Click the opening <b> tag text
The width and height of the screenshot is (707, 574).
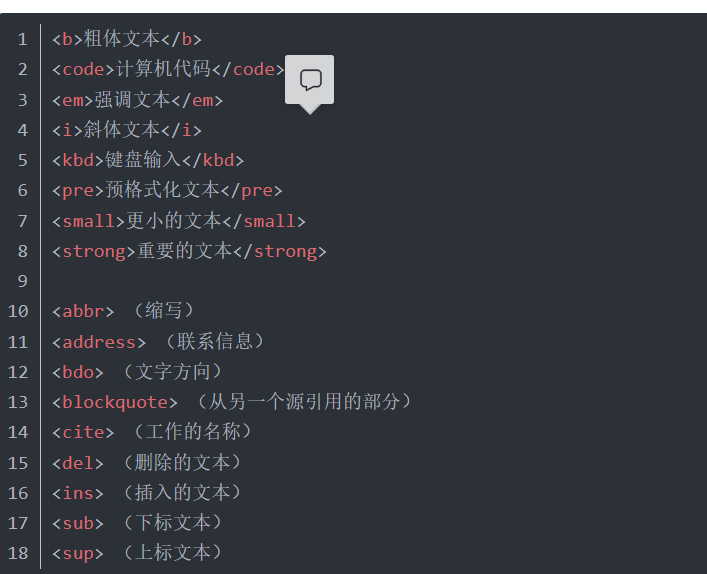pos(67,39)
